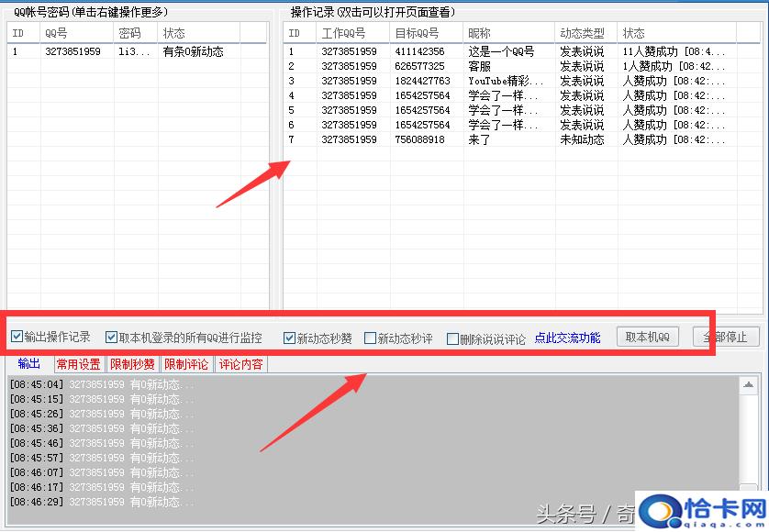Click the 动态类型 column header
This screenshot has width=769, height=532.
point(583,33)
